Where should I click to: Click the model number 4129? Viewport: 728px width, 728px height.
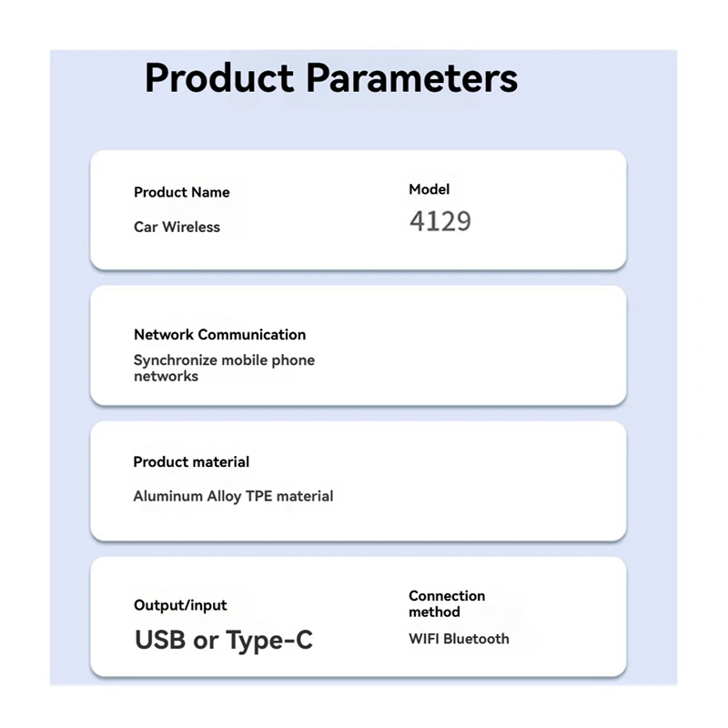click(440, 221)
